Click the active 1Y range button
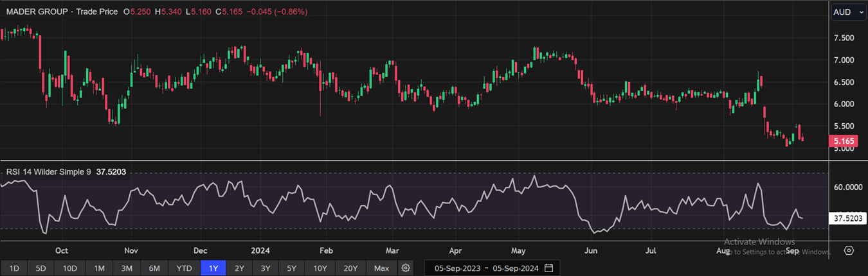Image resolution: width=868 pixels, height=276 pixels. click(213, 268)
